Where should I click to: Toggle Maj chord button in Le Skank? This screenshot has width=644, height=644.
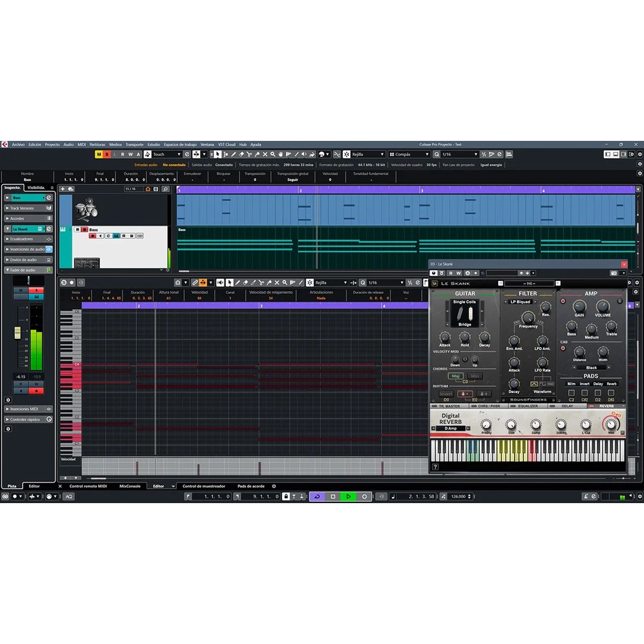tap(455, 376)
